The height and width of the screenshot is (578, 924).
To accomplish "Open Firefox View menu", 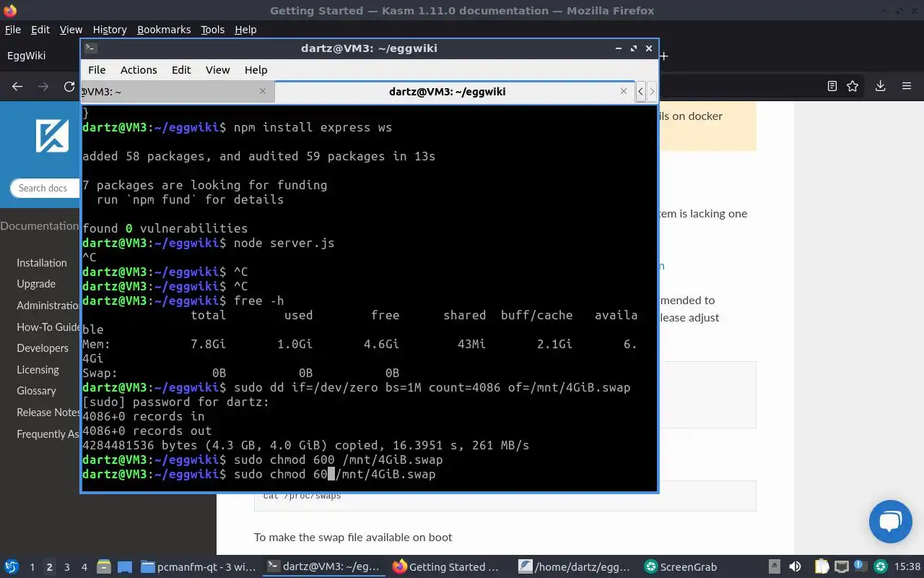I will coord(71,30).
